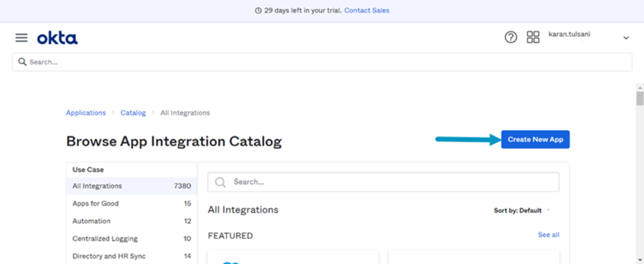
Task: Click the page vertical scrollbar thumb
Action: (x=640, y=99)
